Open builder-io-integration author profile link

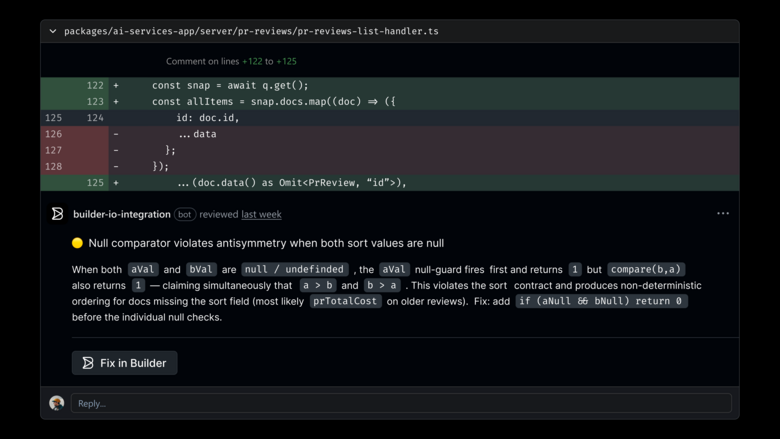(x=122, y=214)
